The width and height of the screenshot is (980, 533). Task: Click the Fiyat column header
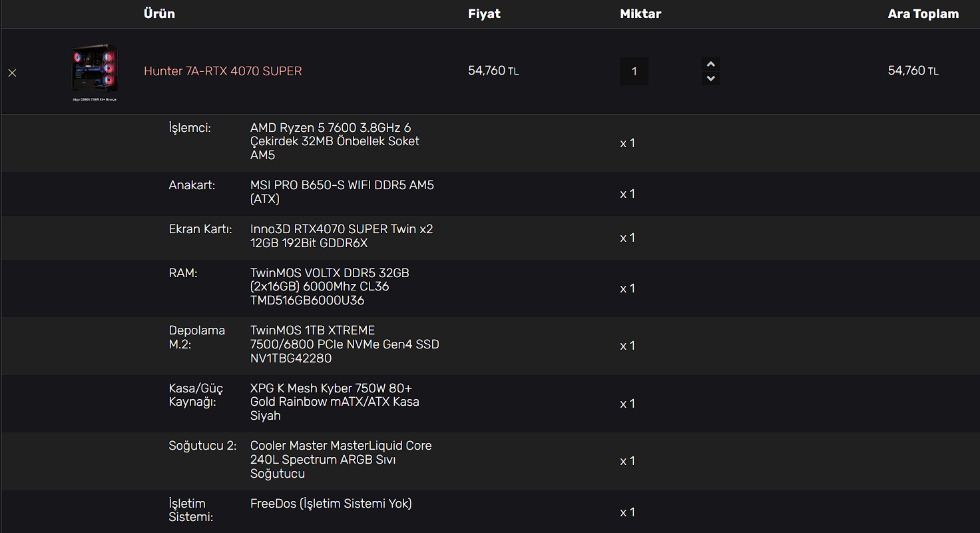tap(484, 13)
